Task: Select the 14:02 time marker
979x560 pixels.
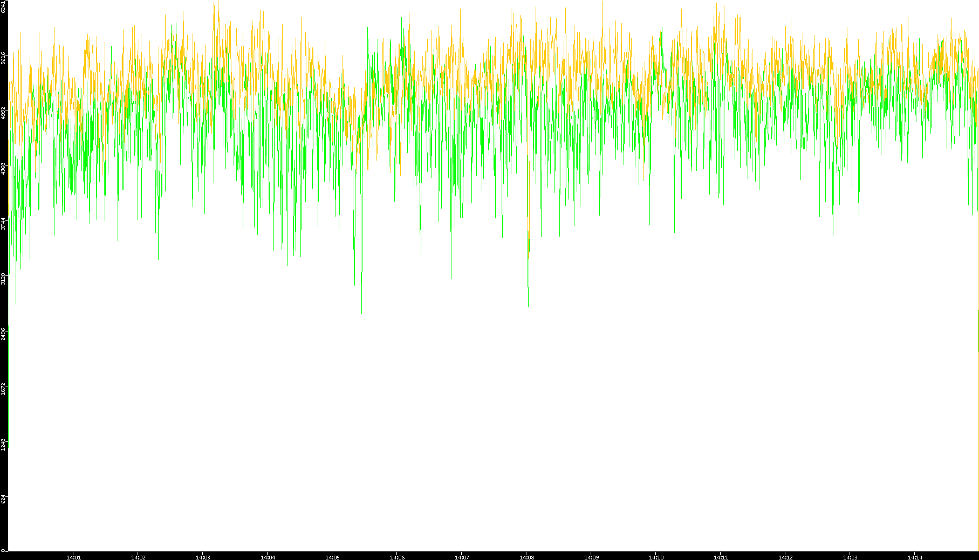Action: coord(138,557)
